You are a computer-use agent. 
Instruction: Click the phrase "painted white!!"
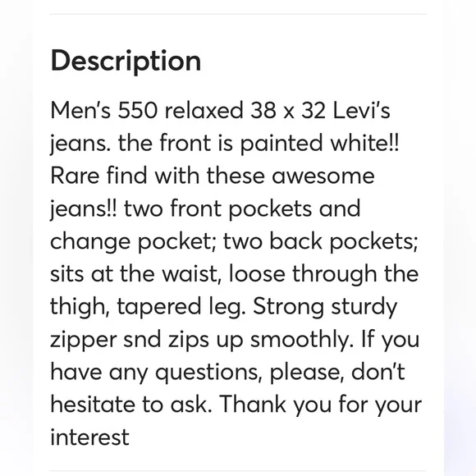coord(319,144)
